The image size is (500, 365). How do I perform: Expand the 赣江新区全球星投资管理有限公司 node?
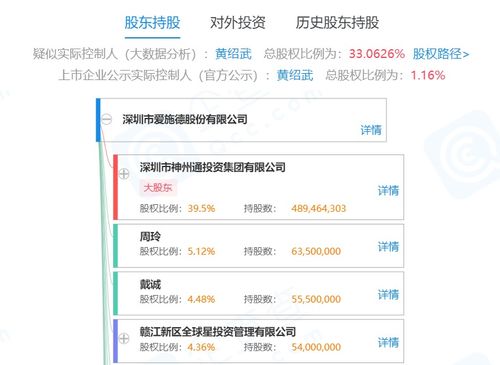pyautogui.click(x=124, y=338)
